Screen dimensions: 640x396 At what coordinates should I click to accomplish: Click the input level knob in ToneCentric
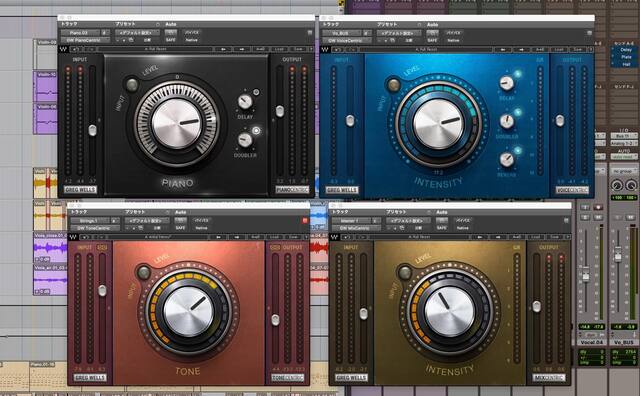pos(143,272)
